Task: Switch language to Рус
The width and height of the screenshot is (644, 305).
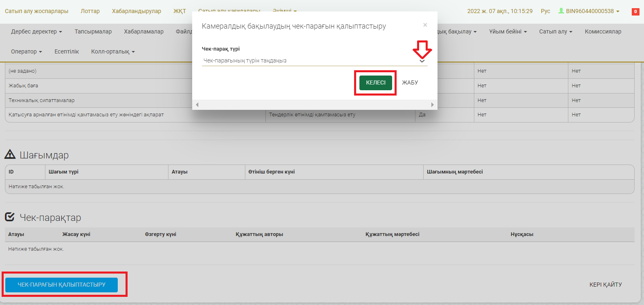Action: 545,11
